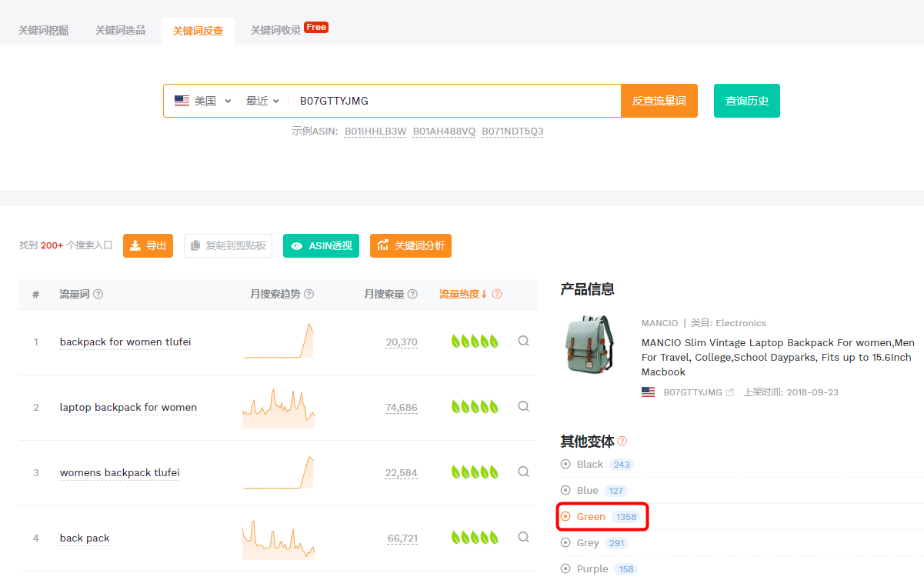
Task: Select the Black variant radio option
Action: pos(565,464)
